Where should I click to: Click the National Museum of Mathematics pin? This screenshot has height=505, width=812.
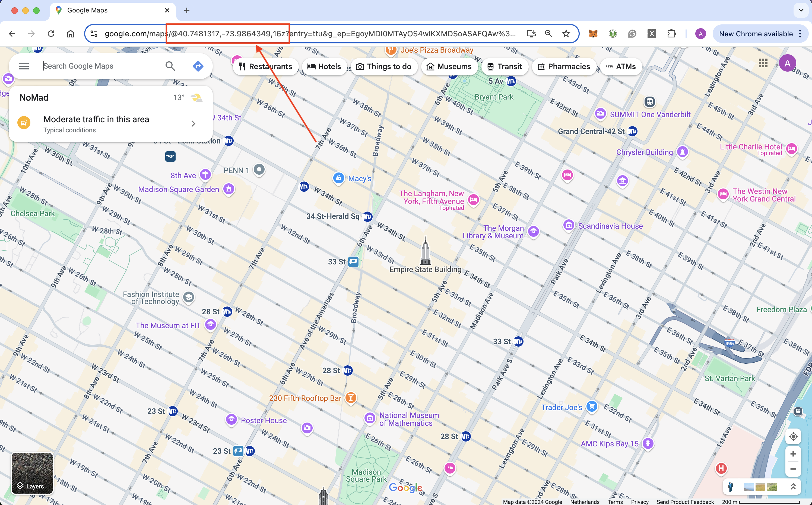point(370,418)
